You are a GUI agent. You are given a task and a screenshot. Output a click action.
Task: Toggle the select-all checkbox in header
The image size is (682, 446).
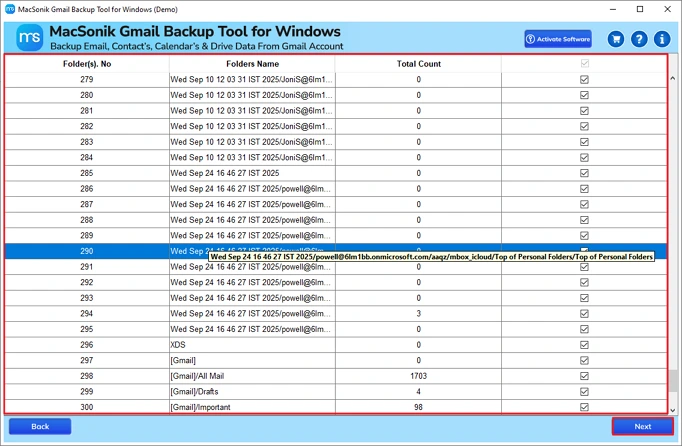point(584,64)
